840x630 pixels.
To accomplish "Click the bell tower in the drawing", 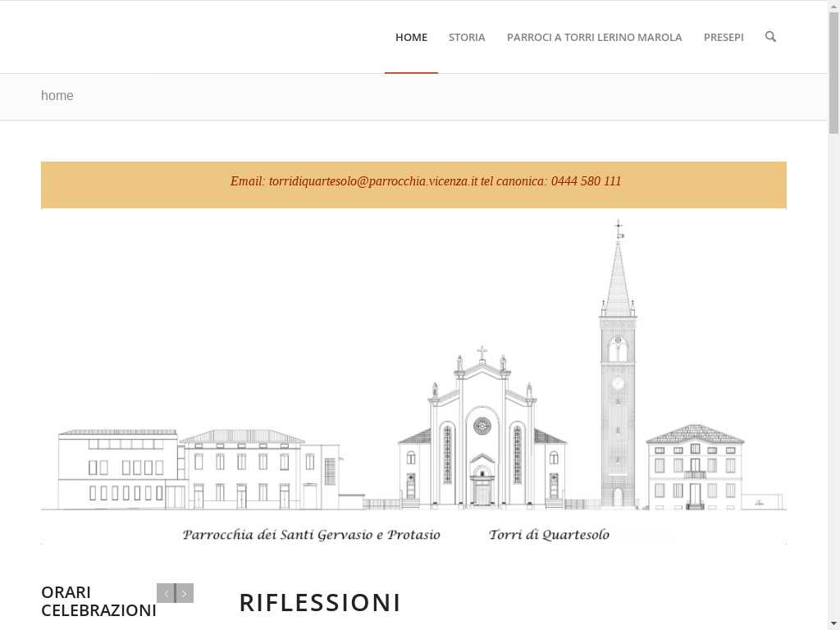I will [618, 369].
